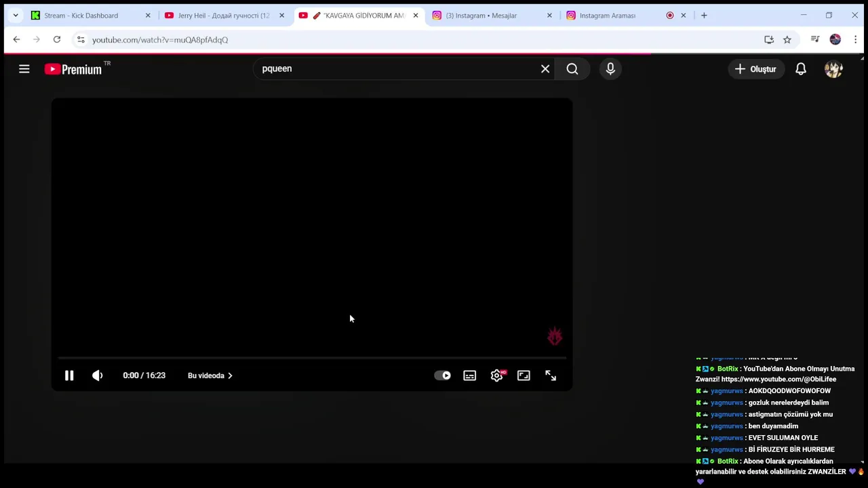Expand the 'Bu videoda' chapters
868x488 pixels.
[x=210, y=375]
